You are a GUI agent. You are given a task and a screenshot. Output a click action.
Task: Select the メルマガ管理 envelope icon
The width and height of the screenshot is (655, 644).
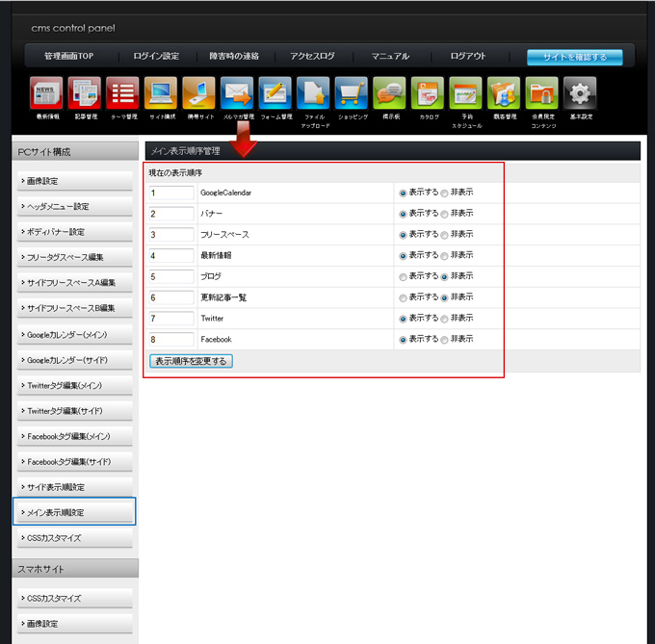[237, 94]
